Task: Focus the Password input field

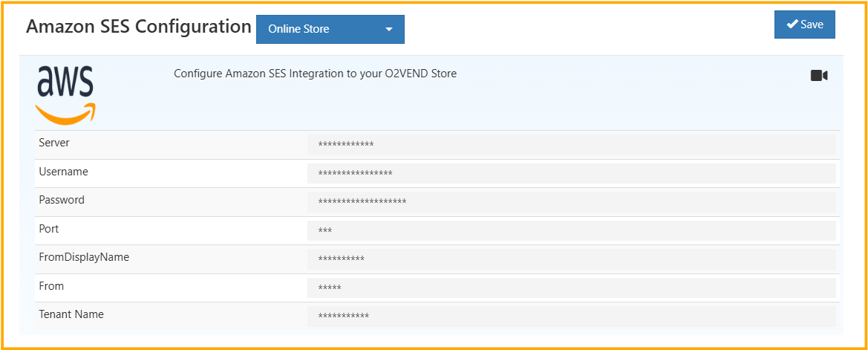Action: tap(571, 202)
